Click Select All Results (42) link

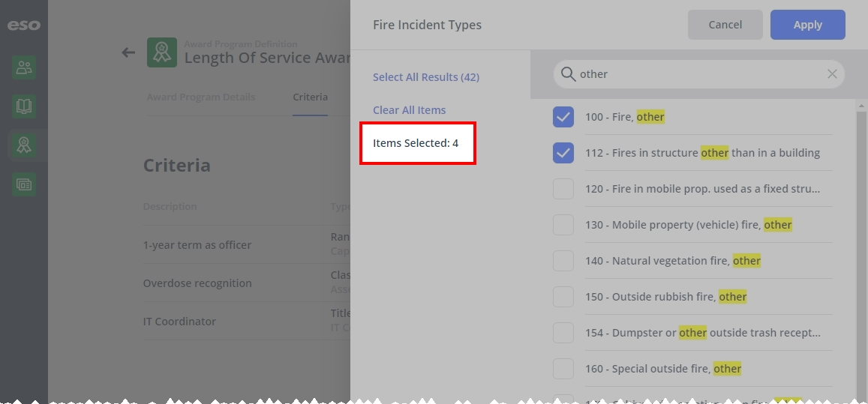[425, 77]
